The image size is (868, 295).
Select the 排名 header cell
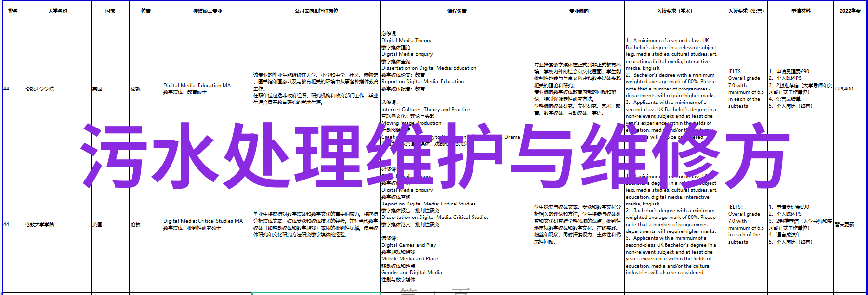pyautogui.click(x=13, y=11)
